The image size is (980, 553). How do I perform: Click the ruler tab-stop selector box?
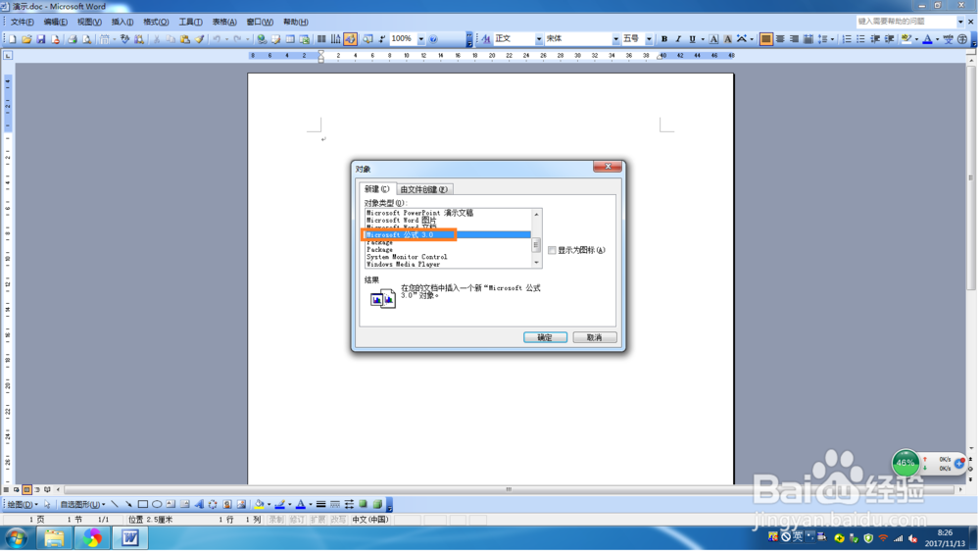(x=8, y=56)
